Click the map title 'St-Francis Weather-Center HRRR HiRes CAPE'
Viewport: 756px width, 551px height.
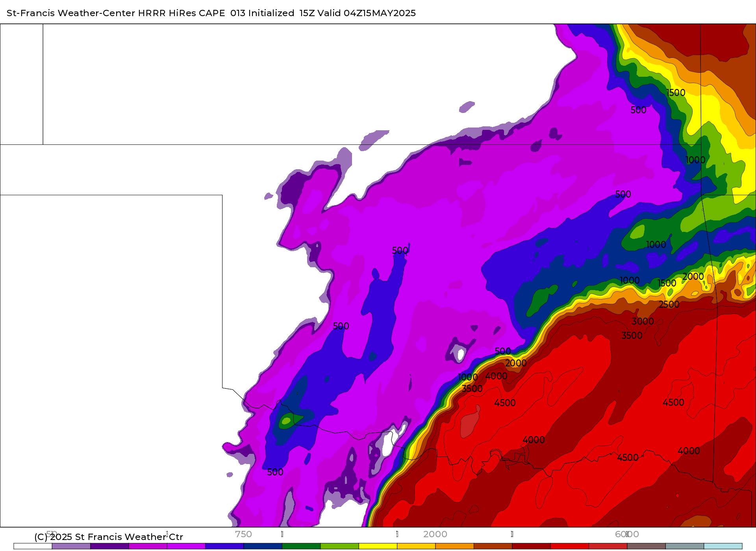click(x=116, y=13)
